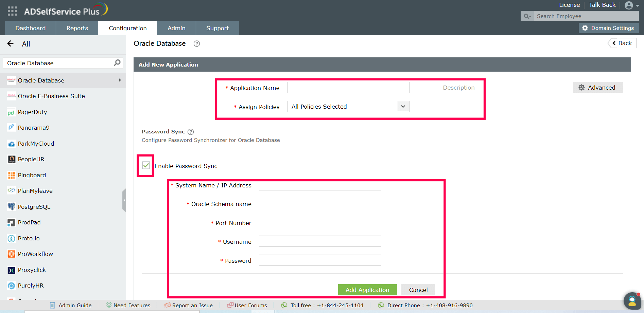Uncheck the Enable Password Sync checkbox
Image resolution: width=644 pixels, height=313 pixels.
click(146, 165)
